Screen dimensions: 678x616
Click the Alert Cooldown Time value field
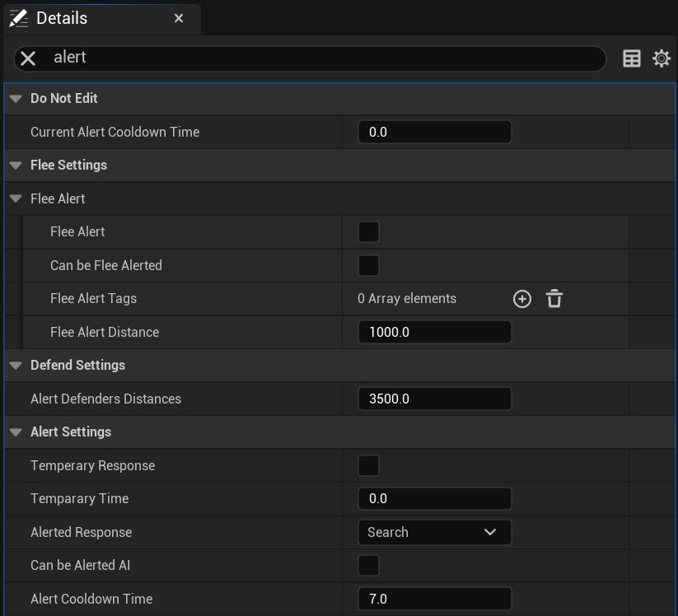pos(434,599)
